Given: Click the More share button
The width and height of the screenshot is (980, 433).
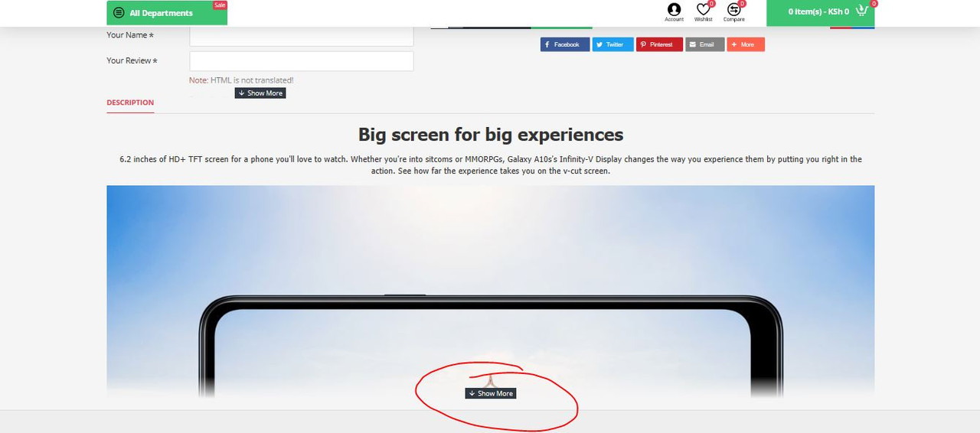Looking at the screenshot, I should 746,44.
